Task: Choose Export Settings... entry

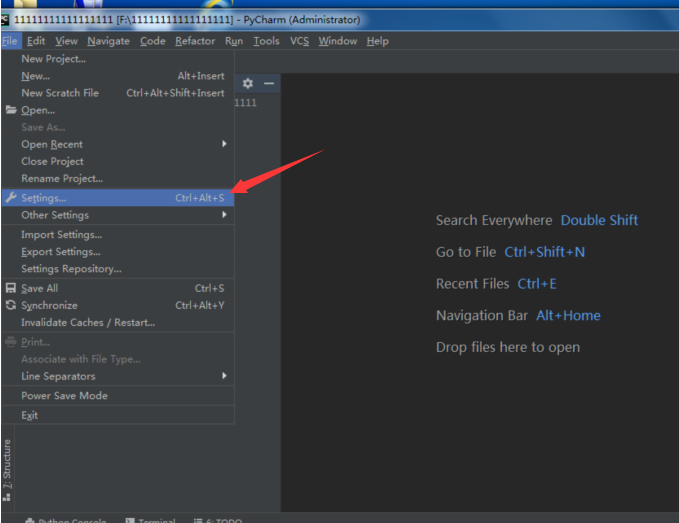Action: (118, 252)
